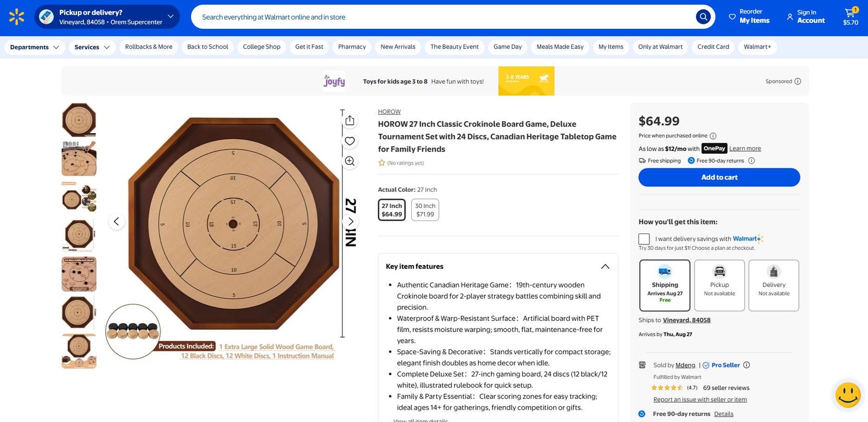
Task: Open the cart showing $5.70
Action: click(850, 16)
